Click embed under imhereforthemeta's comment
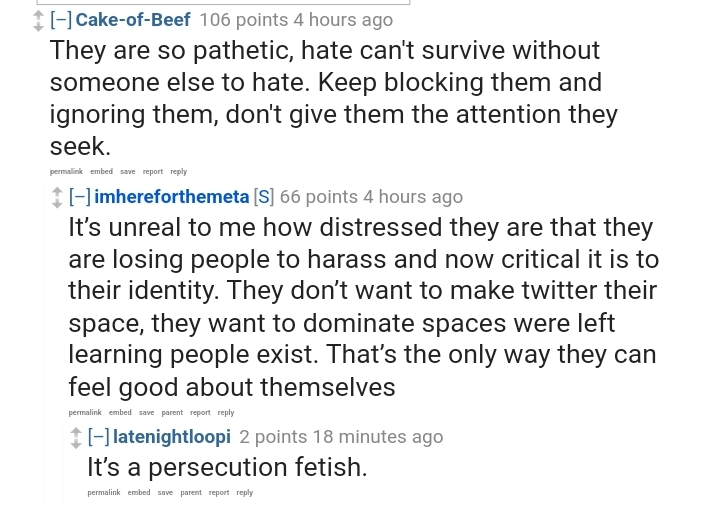The width and height of the screenshot is (720, 506). (120, 412)
